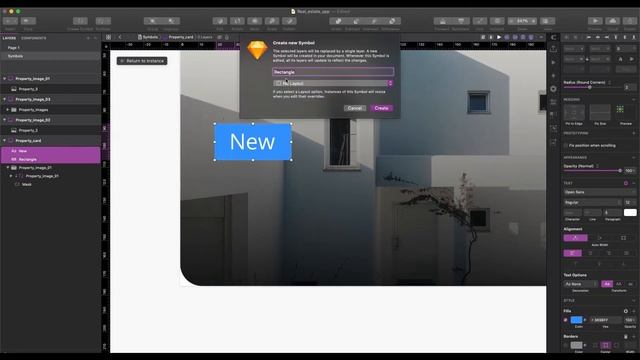Click Return to Instance button
The height and width of the screenshot is (360, 640).
(142, 61)
